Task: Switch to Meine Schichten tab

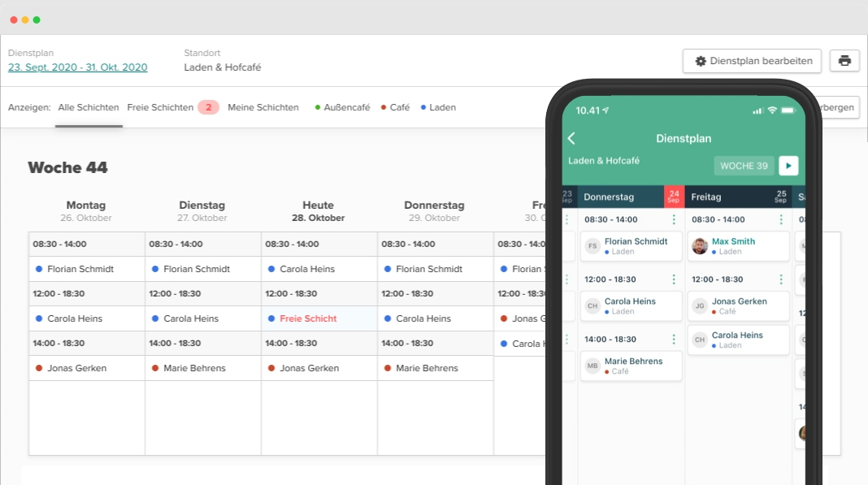Action: click(263, 107)
